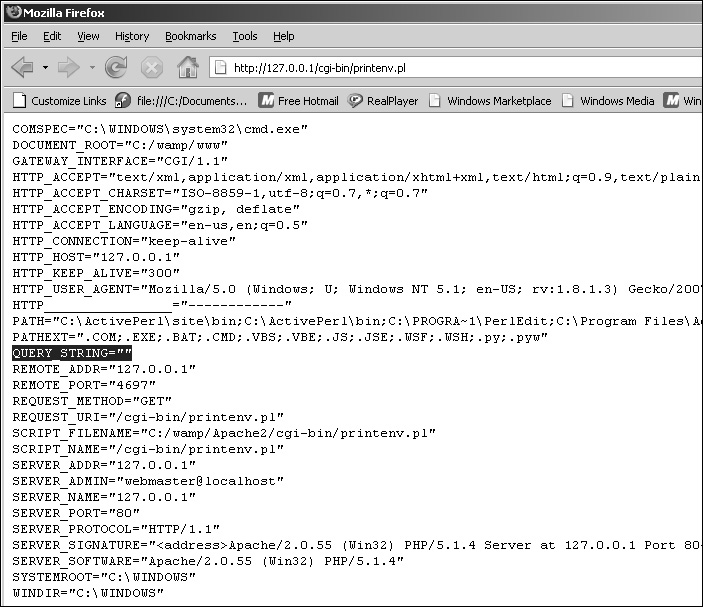Image resolution: width=703 pixels, height=607 pixels.
Task: Click the page icon in address bar
Action: coord(220,68)
